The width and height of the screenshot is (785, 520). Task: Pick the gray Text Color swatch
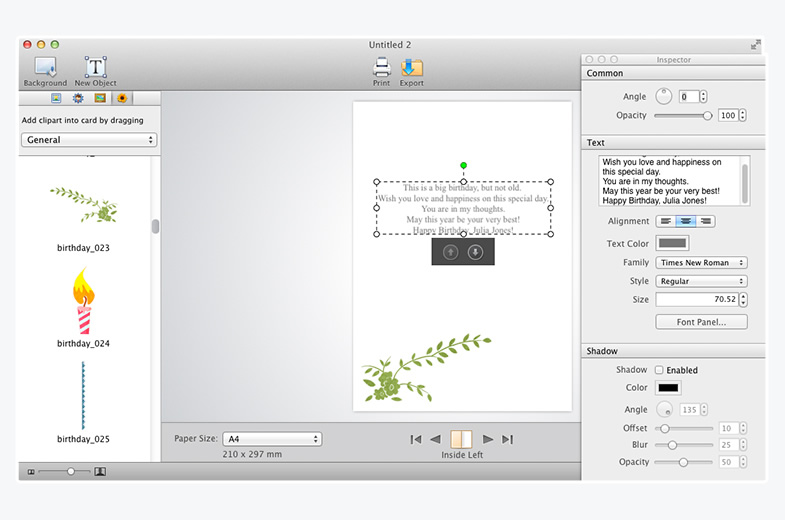[x=672, y=243]
